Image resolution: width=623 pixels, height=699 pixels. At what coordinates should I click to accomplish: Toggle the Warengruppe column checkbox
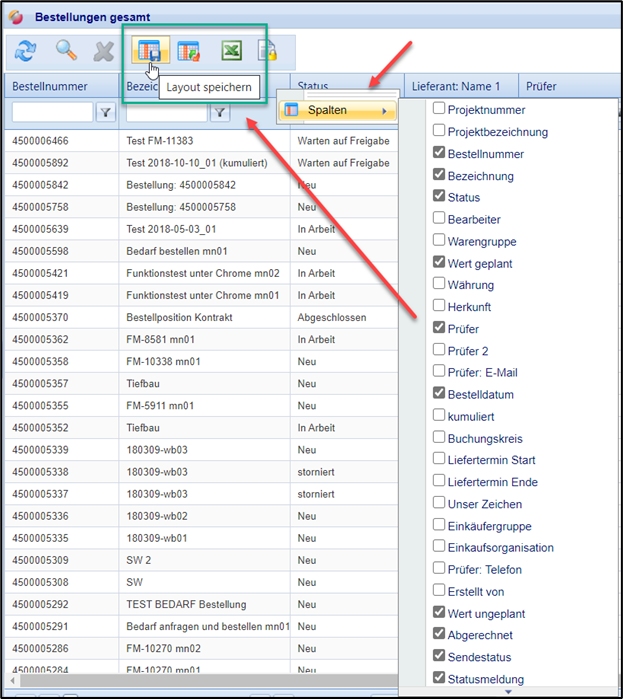[439, 241]
